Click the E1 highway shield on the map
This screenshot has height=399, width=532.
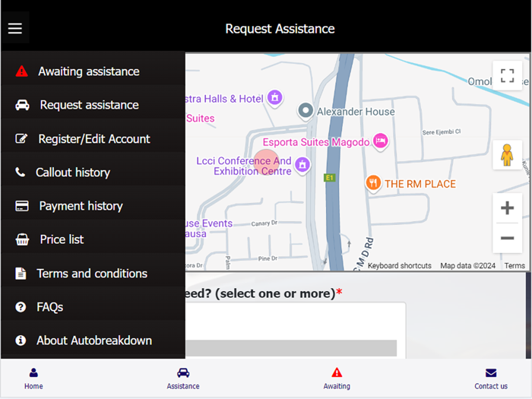329,178
